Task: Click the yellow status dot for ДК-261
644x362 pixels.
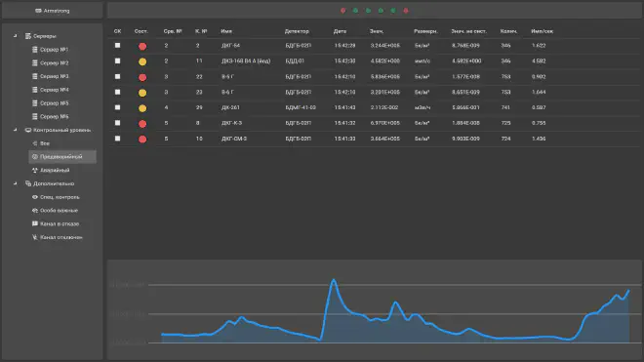Action: pyautogui.click(x=142, y=108)
